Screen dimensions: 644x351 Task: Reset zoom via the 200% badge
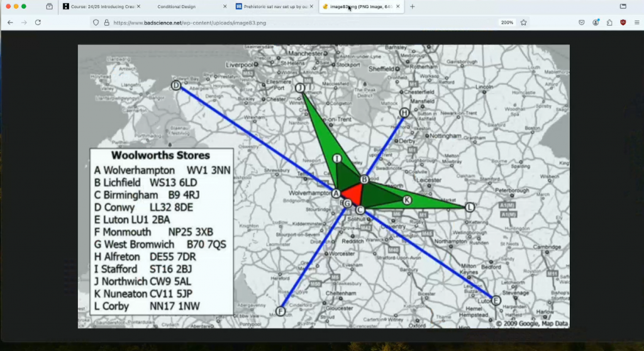[x=506, y=22]
